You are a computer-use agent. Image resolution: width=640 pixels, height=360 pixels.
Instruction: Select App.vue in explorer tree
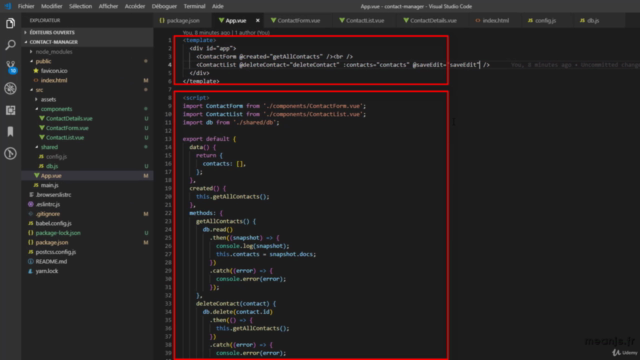(x=87, y=176)
